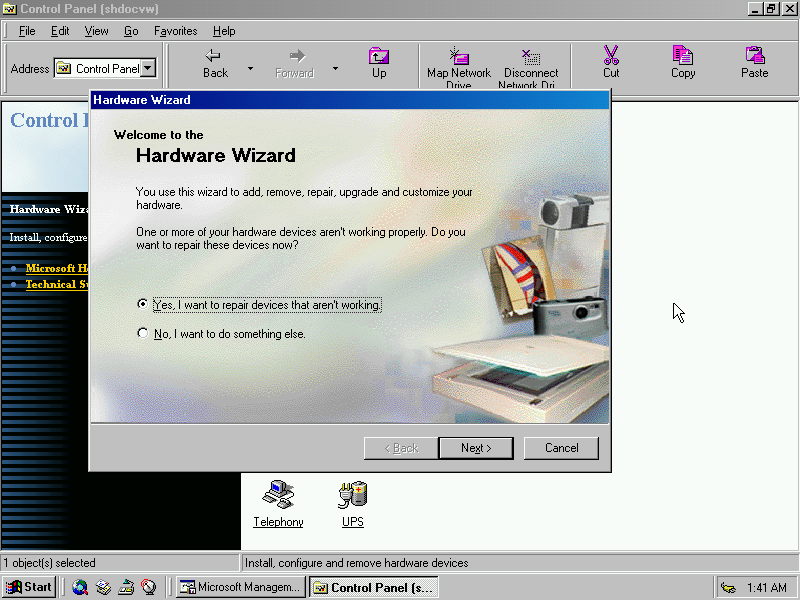The width and height of the screenshot is (800, 600).
Task: Click the Cut scissors icon
Action: coord(611,56)
